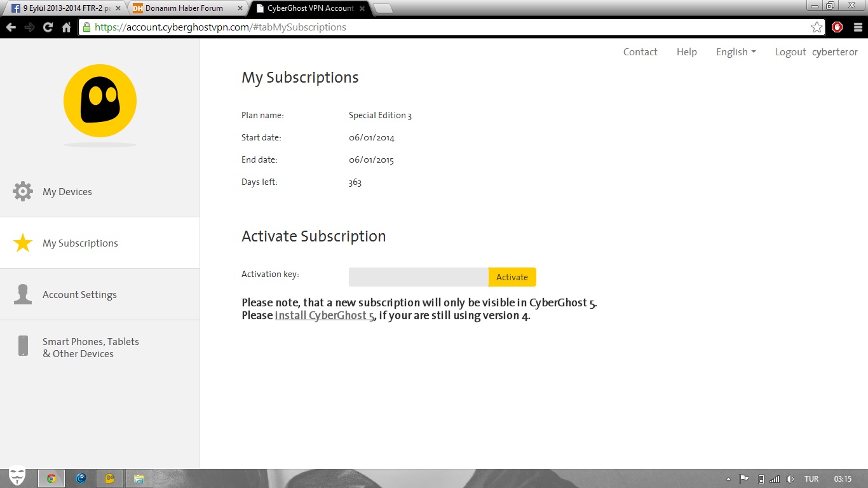
Task: Select the CyberGhost VPN Account tab
Action: [309, 9]
